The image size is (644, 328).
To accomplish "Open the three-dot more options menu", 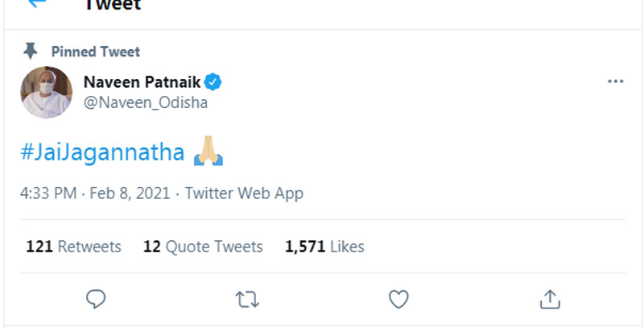I will (x=615, y=82).
